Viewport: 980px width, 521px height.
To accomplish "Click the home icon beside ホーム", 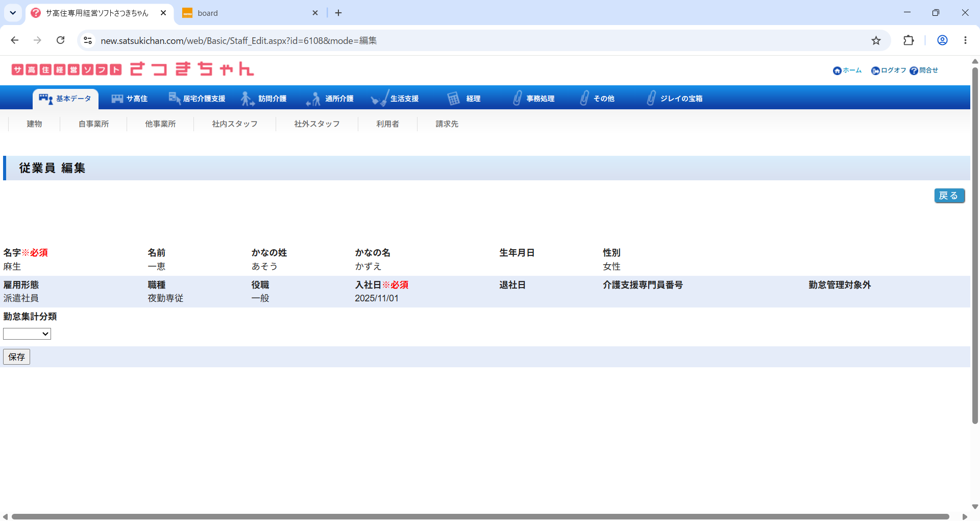I will click(x=837, y=71).
